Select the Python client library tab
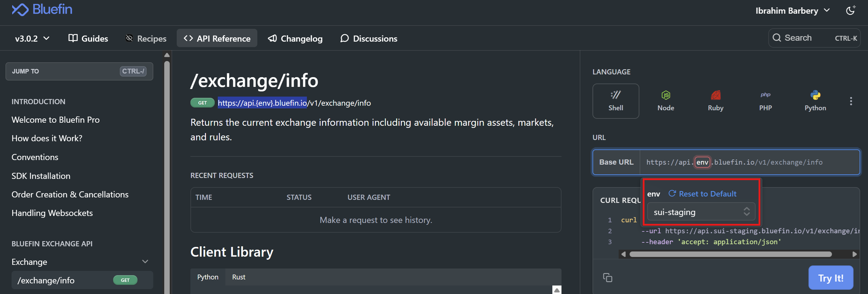This screenshot has width=868, height=294. coord(207,277)
